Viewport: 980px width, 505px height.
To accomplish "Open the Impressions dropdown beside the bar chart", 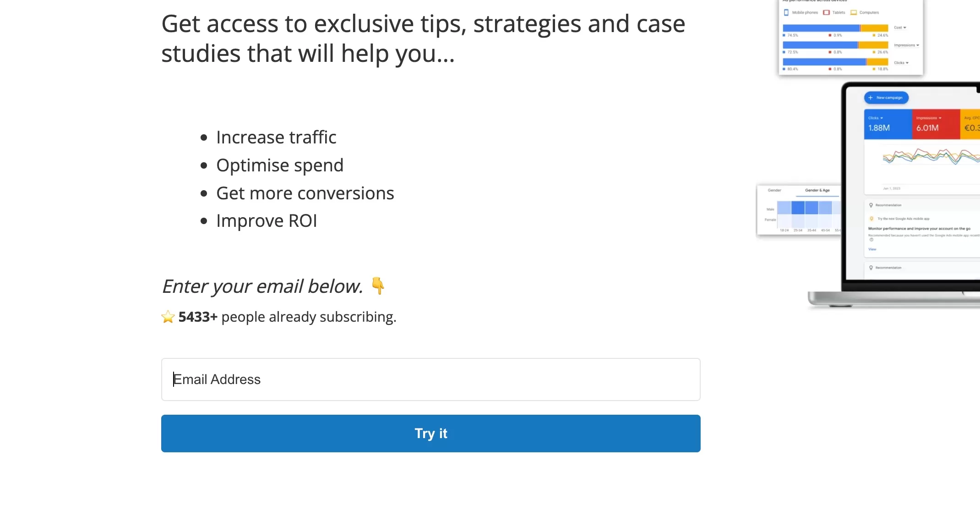I will pyautogui.click(x=906, y=45).
